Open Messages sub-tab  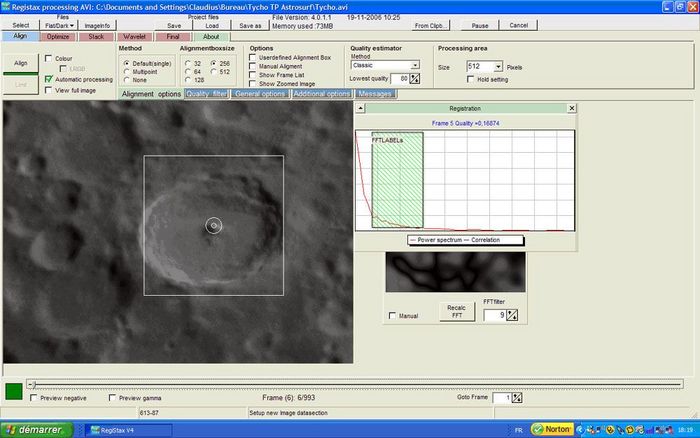point(375,94)
